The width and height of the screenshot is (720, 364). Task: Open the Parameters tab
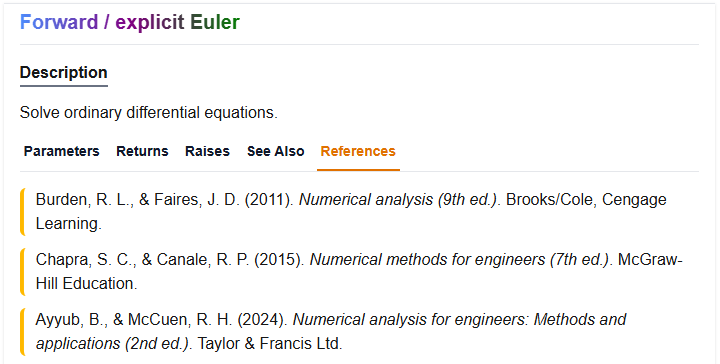coord(62,151)
